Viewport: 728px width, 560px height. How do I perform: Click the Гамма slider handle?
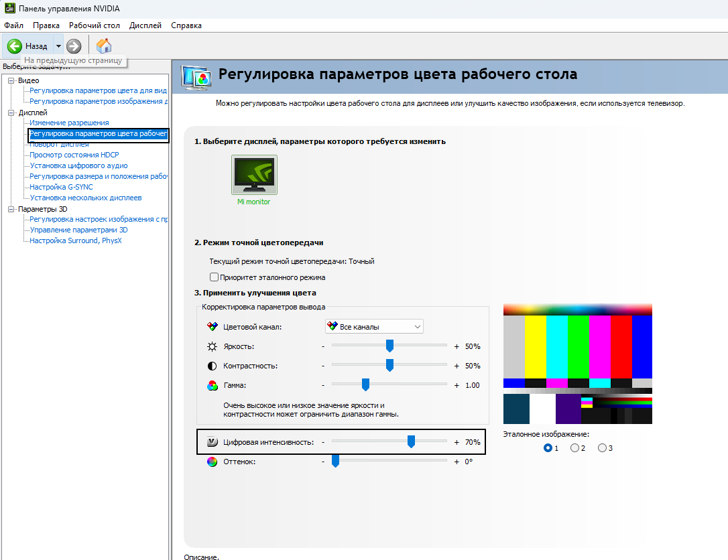point(365,384)
